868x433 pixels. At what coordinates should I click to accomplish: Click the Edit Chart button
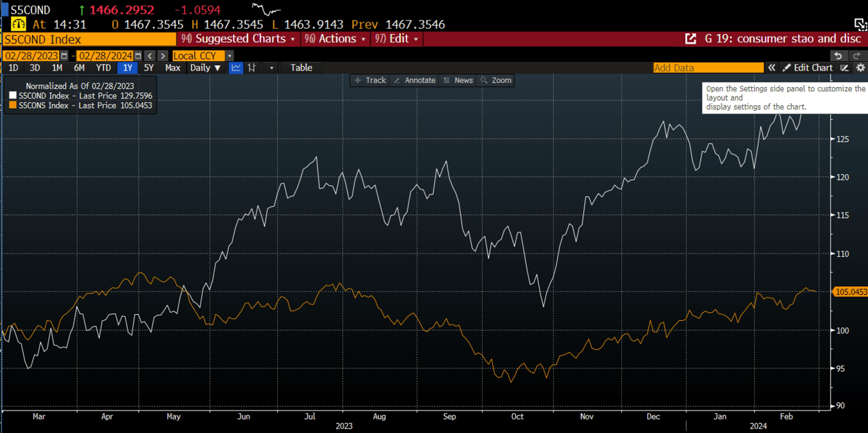click(807, 68)
